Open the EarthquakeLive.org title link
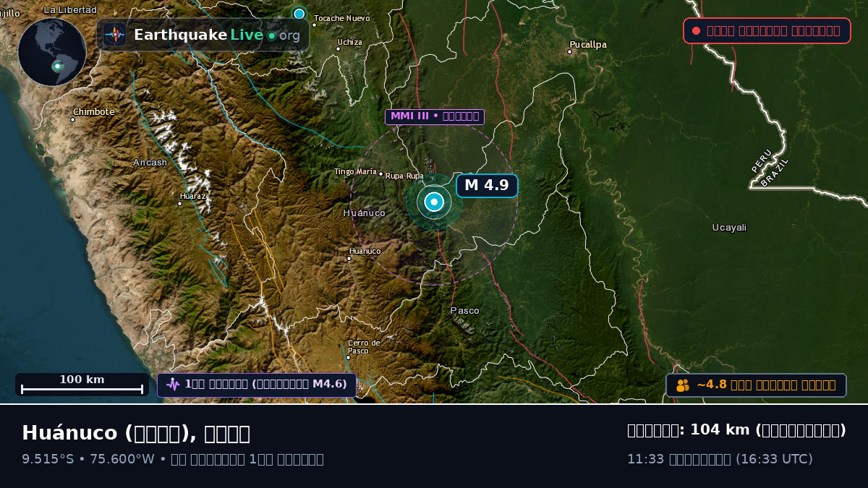Screen dimensions: 868x488 tap(216, 35)
